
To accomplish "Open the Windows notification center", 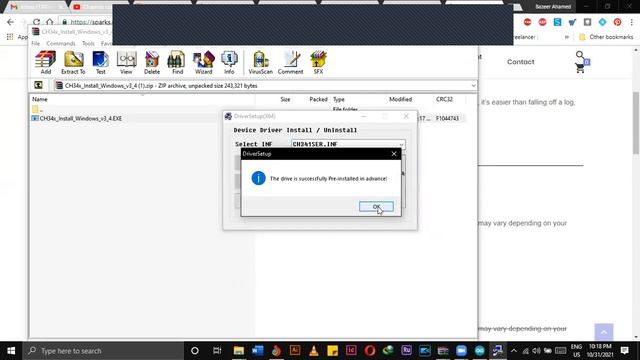I will point(624,351).
